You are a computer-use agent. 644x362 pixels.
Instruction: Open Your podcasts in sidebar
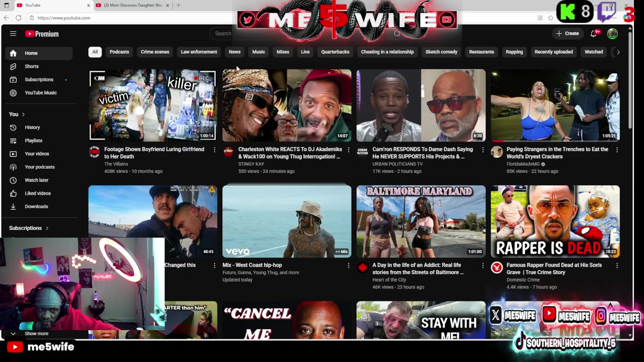(x=39, y=167)
